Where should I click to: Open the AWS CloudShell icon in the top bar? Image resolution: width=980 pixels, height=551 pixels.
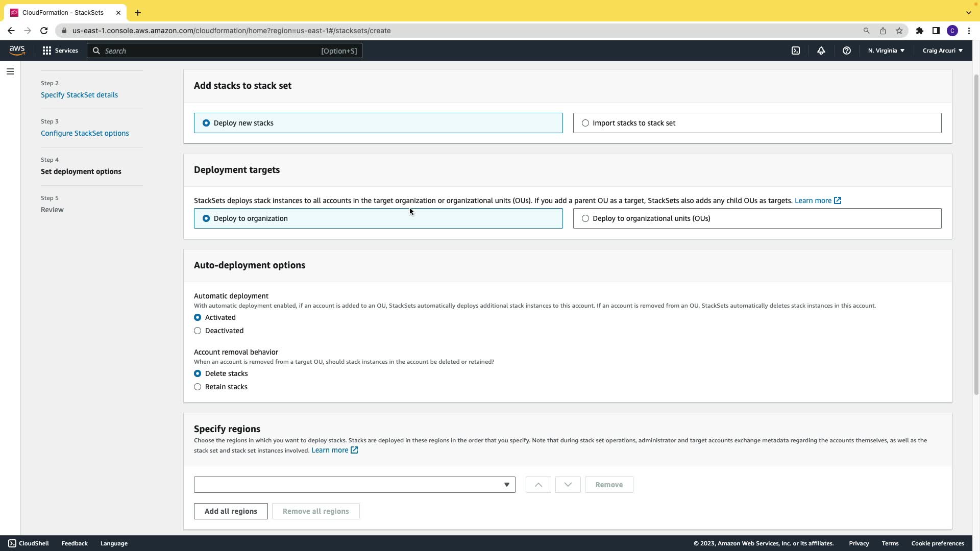[x=796, y=51]
